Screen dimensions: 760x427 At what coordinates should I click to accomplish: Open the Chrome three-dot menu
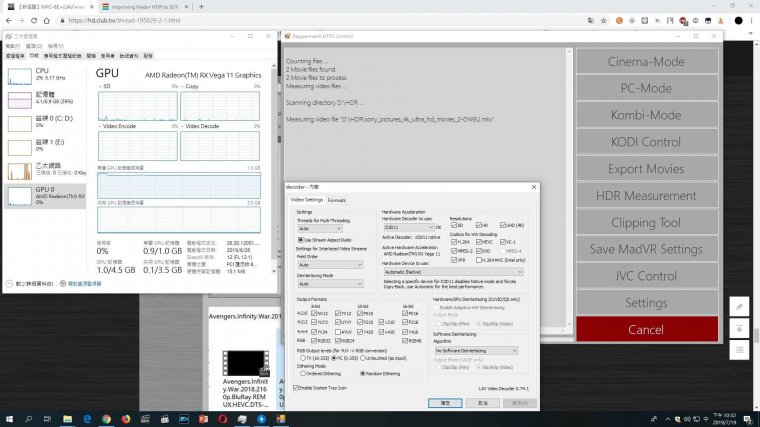click(x=750, y=19)
